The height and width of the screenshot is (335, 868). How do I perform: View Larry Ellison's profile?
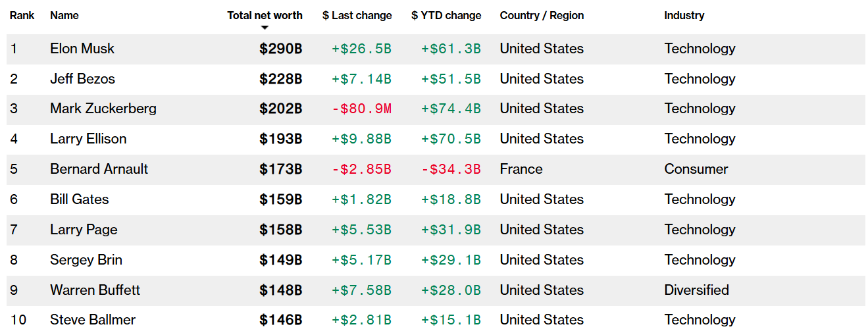(88, 139)
